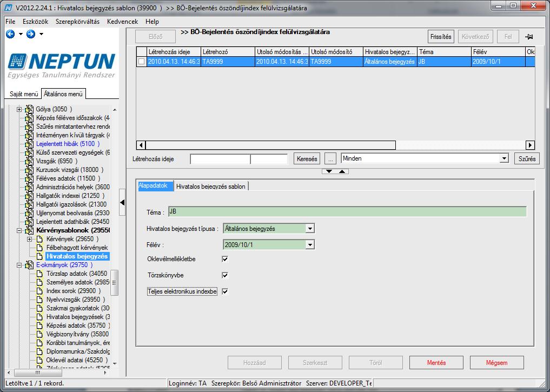Click the Téma column header
The height and width of the screenshot is (392, 550).
click(444, 52)
